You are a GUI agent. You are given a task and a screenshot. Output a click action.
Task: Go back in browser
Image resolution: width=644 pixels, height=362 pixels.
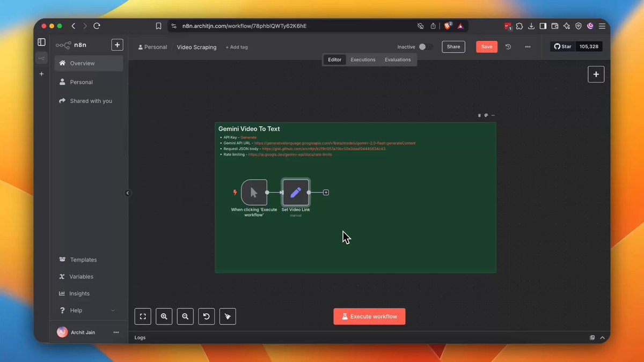(x=73, y=26)
